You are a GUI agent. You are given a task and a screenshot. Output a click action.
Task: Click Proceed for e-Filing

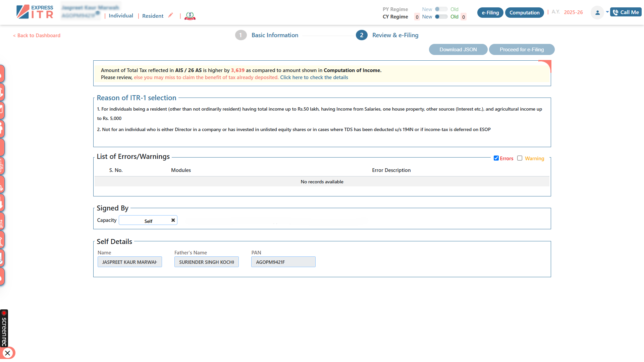(x=522, y=49)
